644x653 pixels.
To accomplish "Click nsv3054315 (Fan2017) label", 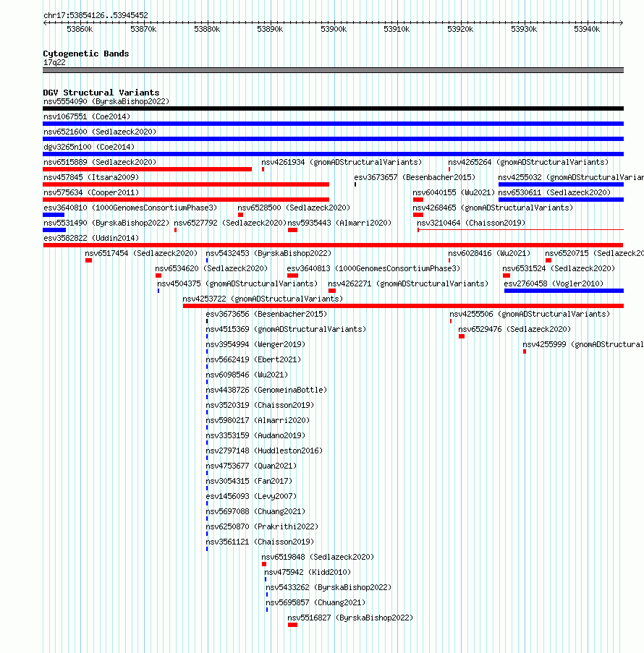I will tap(249, 482).
